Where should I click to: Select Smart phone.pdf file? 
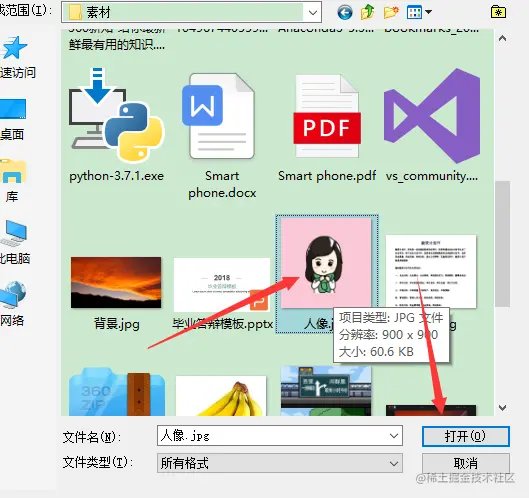point(327,128)
